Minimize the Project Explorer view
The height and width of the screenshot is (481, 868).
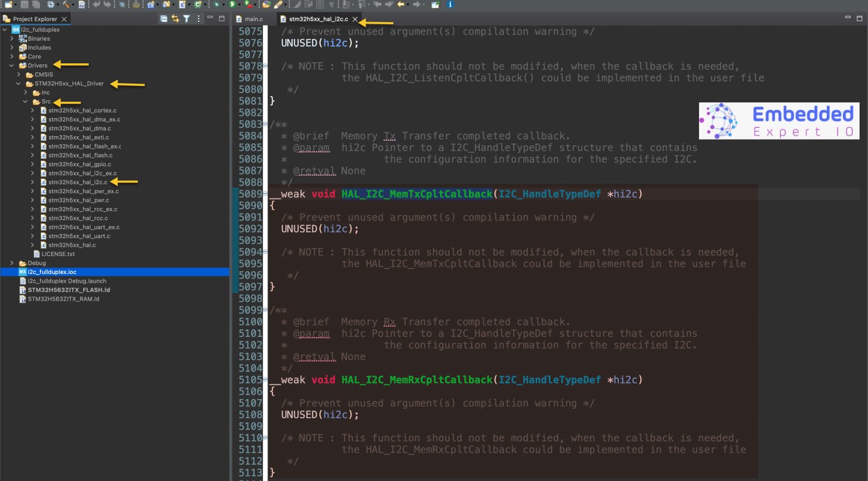click(210, 19)
